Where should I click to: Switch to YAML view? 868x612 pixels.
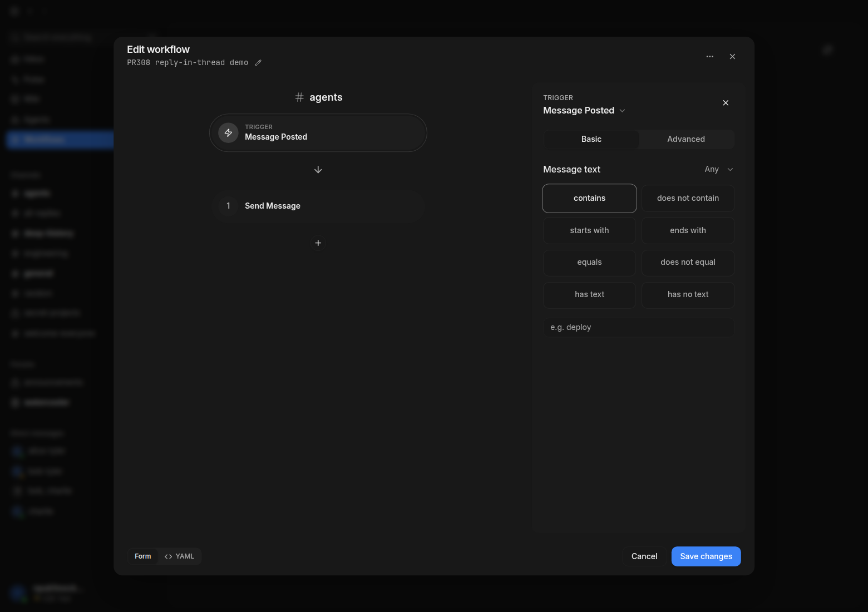(x=179, y=556)
